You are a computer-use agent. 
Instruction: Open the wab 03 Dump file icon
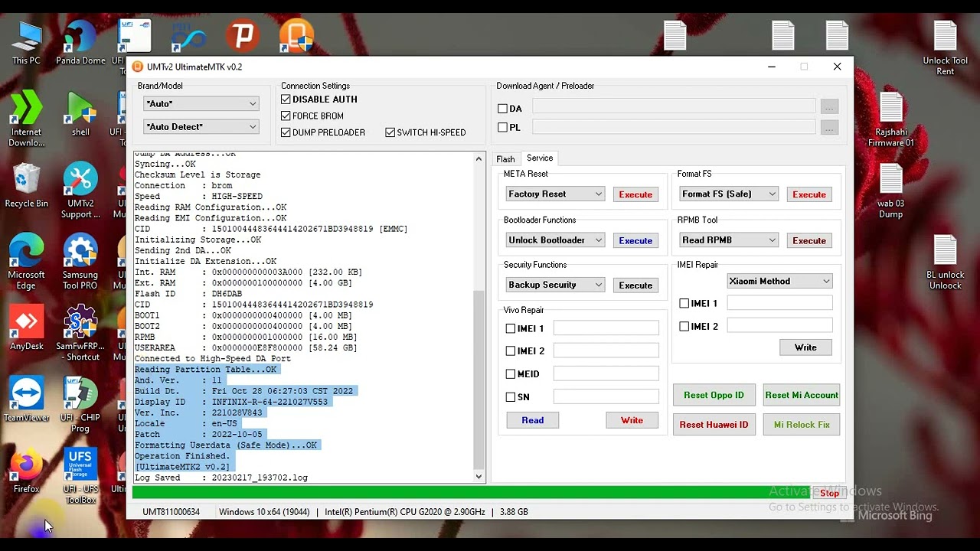(891, 190)
